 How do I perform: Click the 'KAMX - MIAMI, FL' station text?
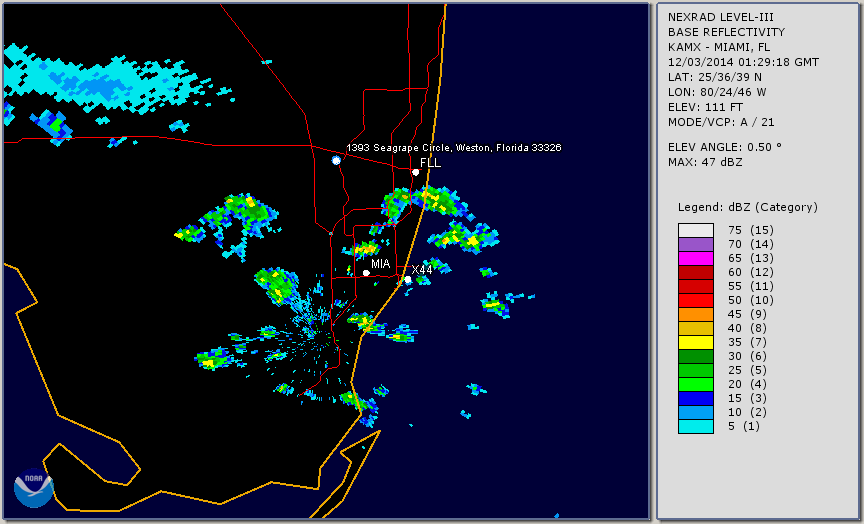(x=719, y=47)
